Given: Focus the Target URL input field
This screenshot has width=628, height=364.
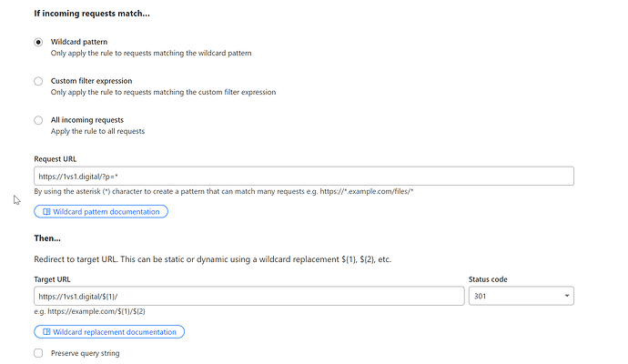Looking at the screenshot, I should coord(248,296).
